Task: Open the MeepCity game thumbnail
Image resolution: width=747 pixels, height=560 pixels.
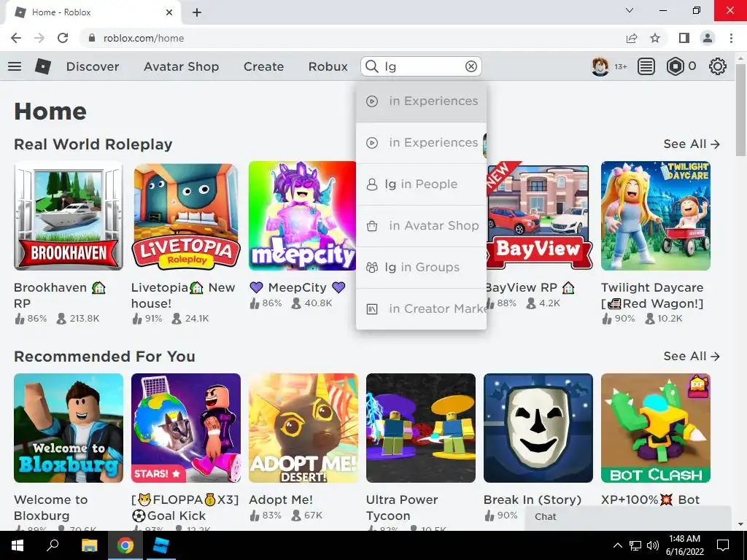Action: point(302,216)
